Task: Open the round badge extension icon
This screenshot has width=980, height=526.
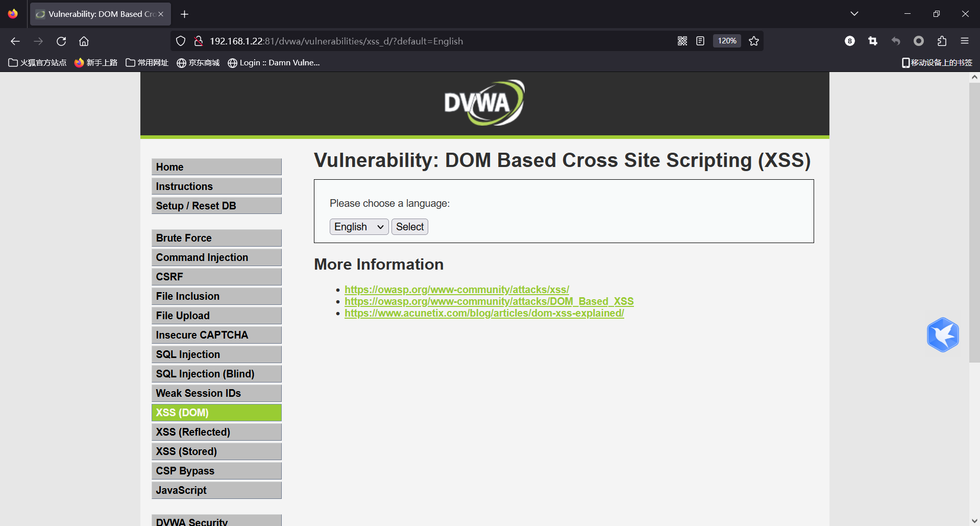Action: pyautogui.click(x=850, y=41)
